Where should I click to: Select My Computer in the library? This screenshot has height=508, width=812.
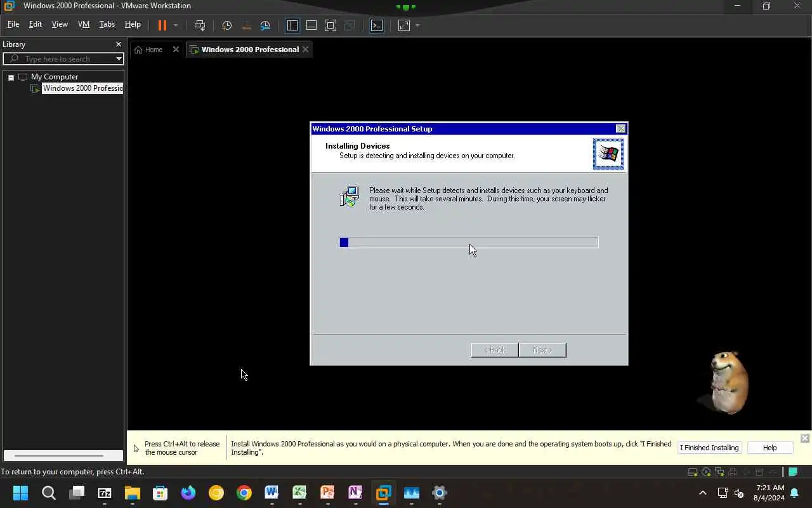(x=55, y=77)
